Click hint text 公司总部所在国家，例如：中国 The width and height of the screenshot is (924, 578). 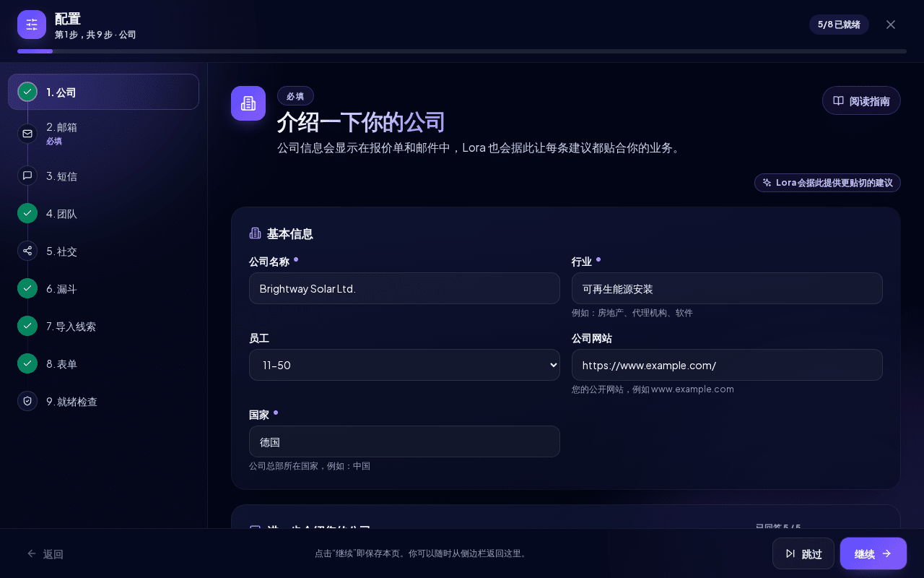point(310,466)
